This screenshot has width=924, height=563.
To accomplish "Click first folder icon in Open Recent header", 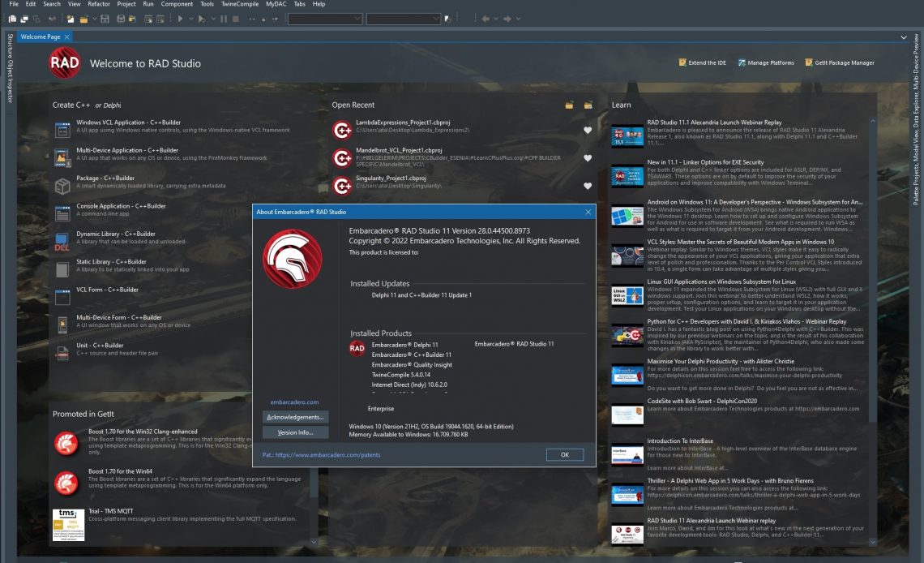I will (569, 105).
